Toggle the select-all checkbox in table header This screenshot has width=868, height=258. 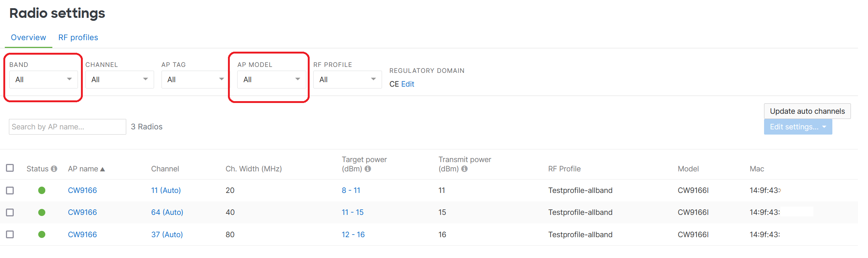(x=10, y=168)
